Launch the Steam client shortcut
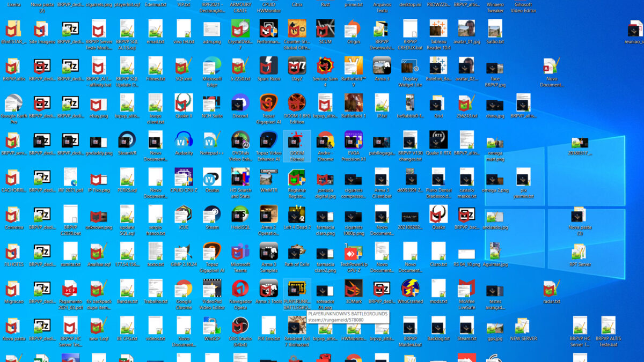 click(x=212, y=214)
